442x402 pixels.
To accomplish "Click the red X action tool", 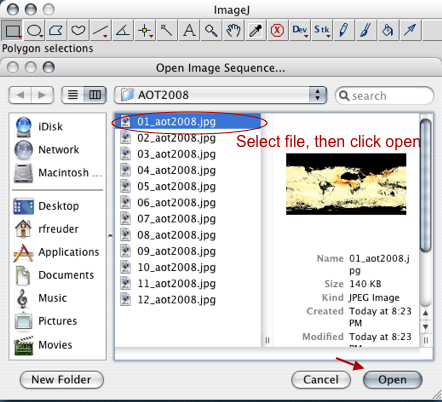I will 277,30.
